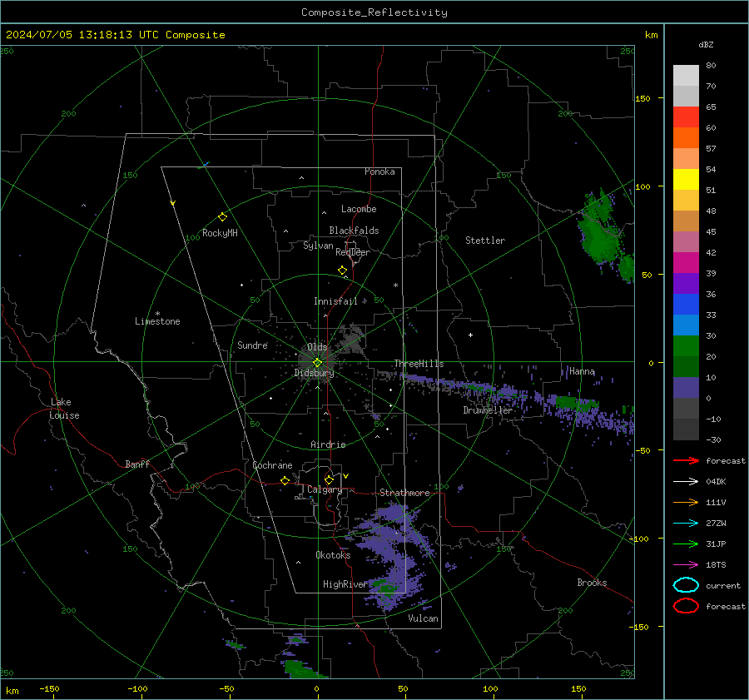This screenshot has width=749, height=700.
Task: Click the purple 36-39 dBZ swatch
Action: click(686, 283)
